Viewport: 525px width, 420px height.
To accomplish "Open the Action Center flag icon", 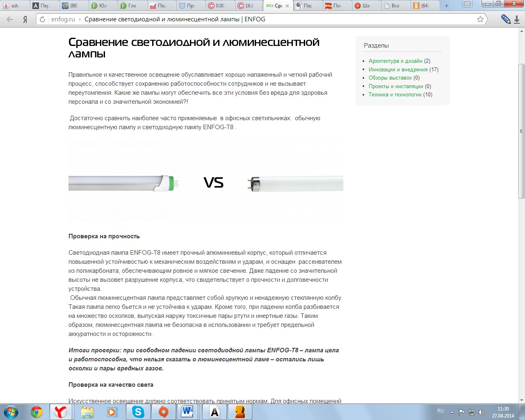I will [462, 412].
